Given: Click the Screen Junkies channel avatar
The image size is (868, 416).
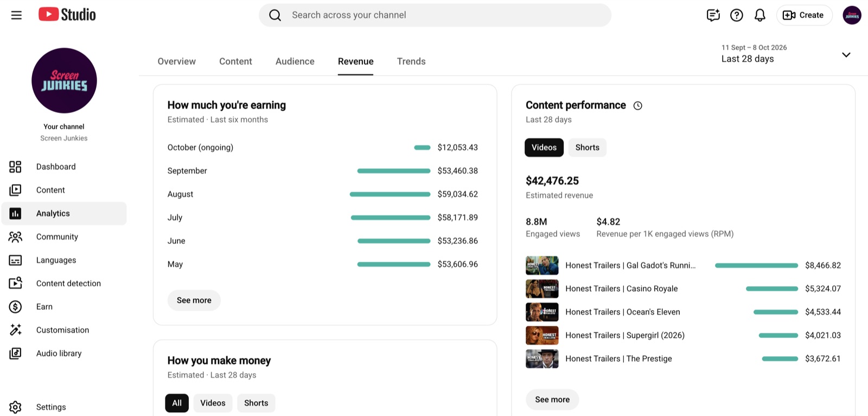Looking at the screenshot, I should pyautogui.click(x=64, y=80).
